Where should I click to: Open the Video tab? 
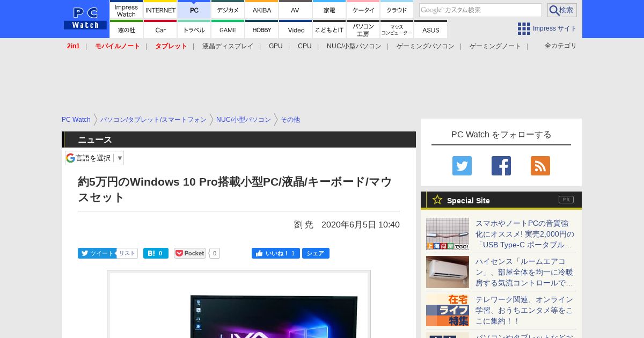coord(296,29)
